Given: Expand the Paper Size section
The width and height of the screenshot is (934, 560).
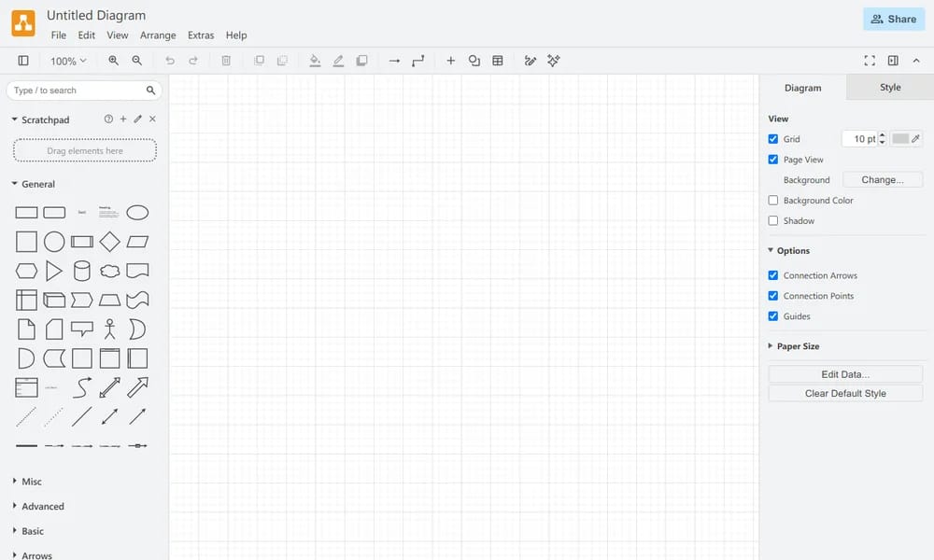Looking at the screenshot, I should tap(793, 346).
